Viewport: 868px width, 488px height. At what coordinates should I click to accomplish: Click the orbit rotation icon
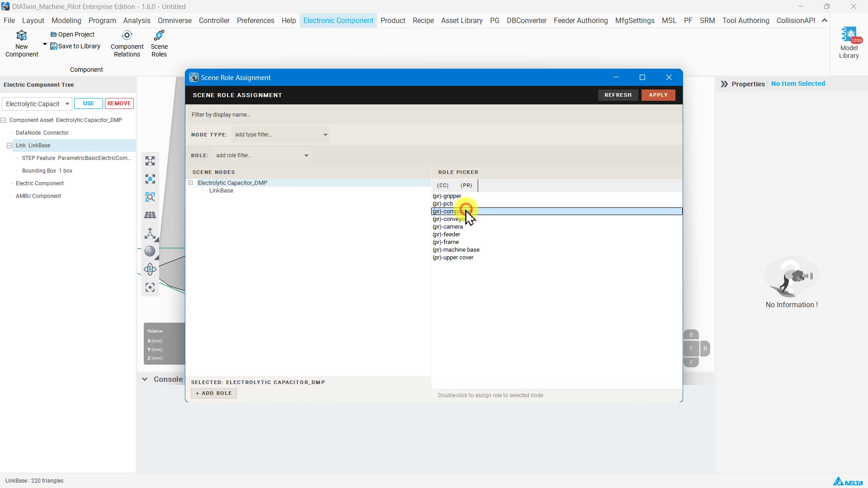(x=150, y=269)
